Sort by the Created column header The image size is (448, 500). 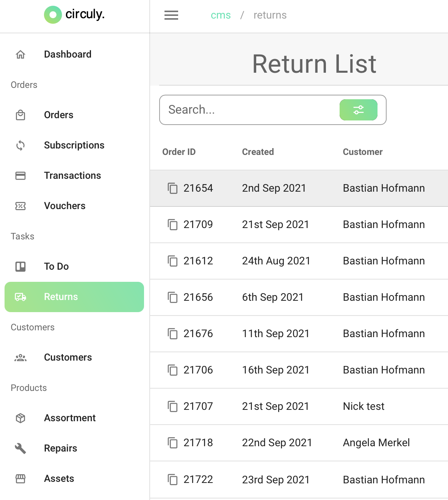click(258, 152)
